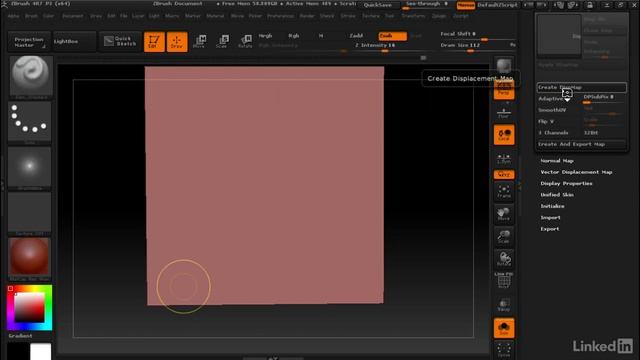The width and height of the screenshot is (640, 360).
Task: Toggle the Menus button
Action: click(466, 5)
